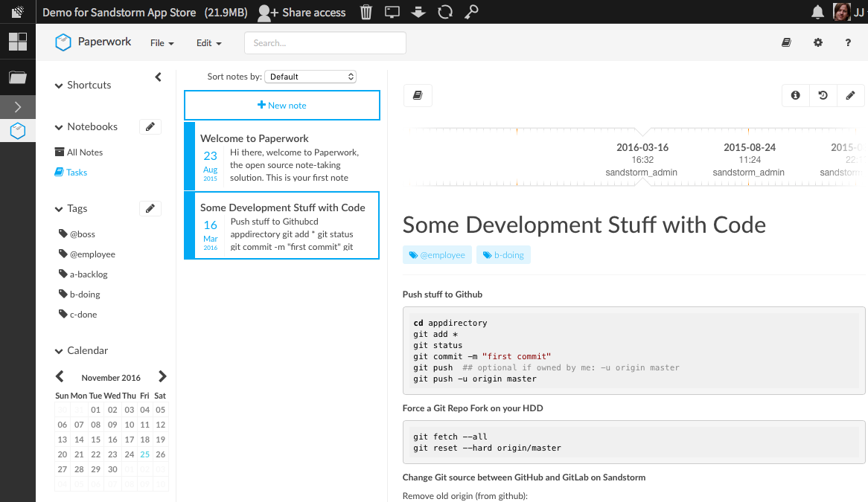The height and width of the screenshot is (502, 868).
Task: Edit notebooks with the pencil button
Action: click(150, 126)
